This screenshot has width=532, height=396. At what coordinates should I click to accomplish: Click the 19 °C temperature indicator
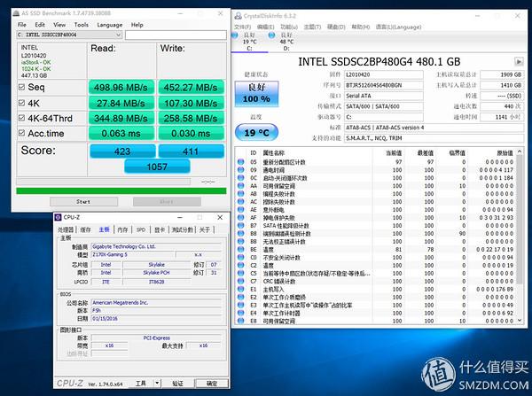click(x=256, y=133)
